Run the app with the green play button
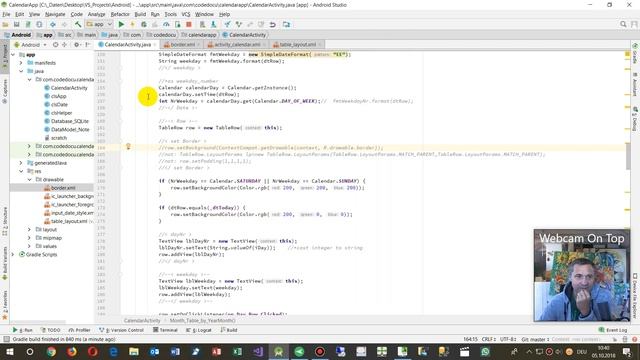This screenshot has width=640, height=360. pyautogui.click(x=121, y=24)
